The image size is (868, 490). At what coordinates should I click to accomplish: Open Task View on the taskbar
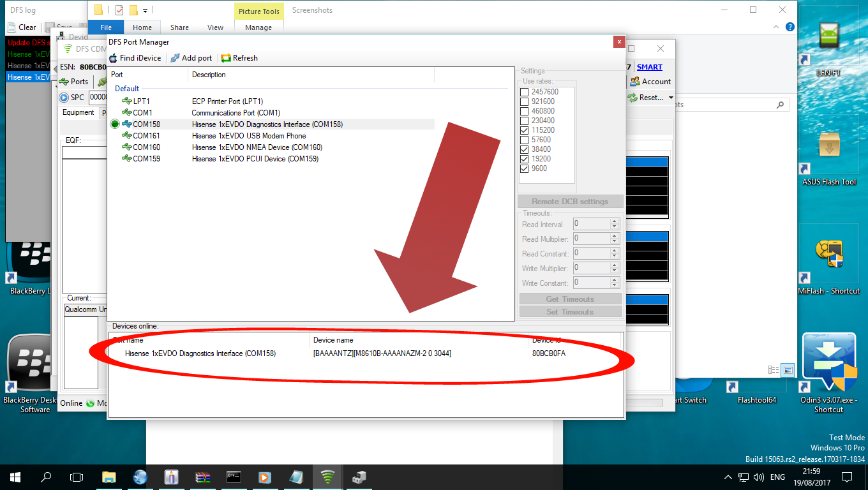click(x=77, y=477)
